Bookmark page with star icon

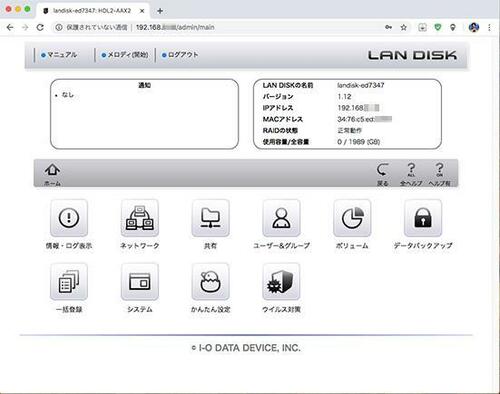tap(404, 27)
